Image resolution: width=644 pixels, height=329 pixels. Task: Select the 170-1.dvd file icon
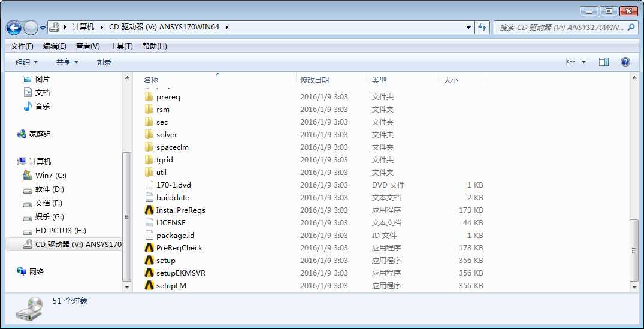pos(149,185)
